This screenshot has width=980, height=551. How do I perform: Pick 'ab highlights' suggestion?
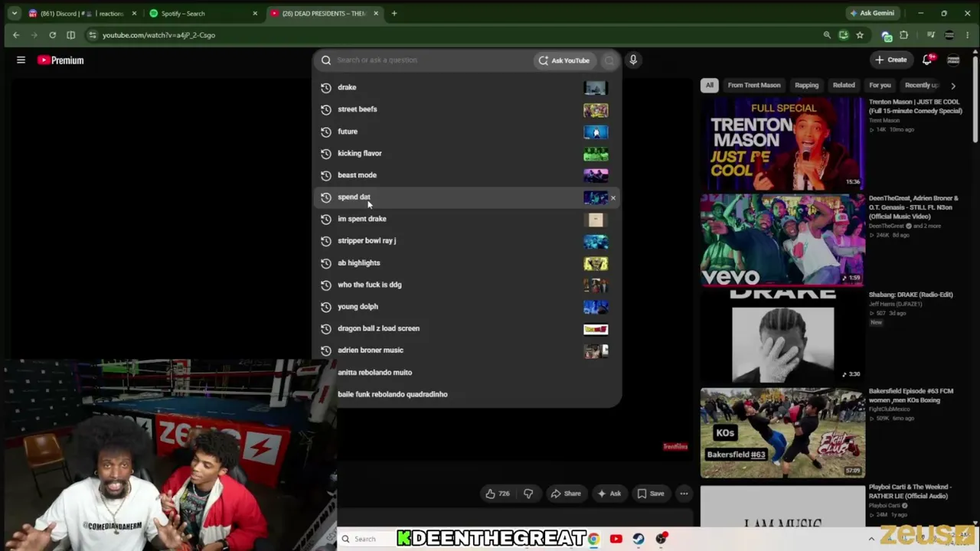pos(467,263)
